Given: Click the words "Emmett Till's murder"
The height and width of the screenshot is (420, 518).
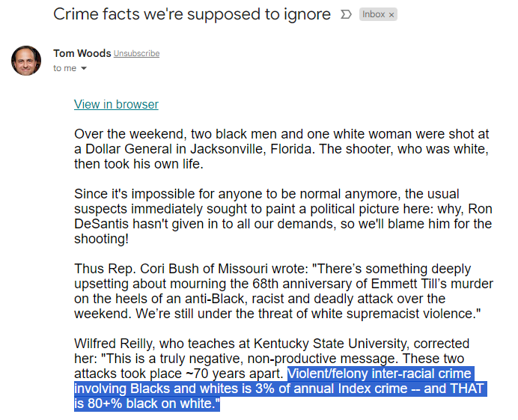Looking at the screenshot, I should [x=432, y=284].
